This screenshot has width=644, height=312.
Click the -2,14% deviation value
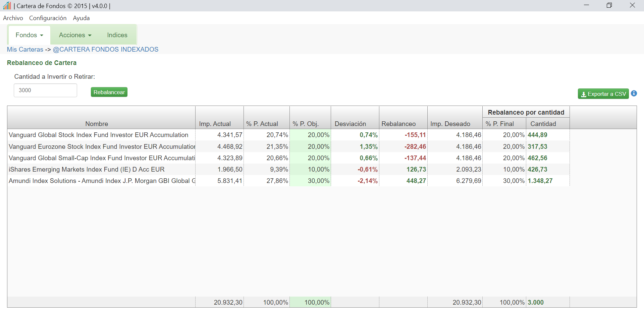pos(368,181)
